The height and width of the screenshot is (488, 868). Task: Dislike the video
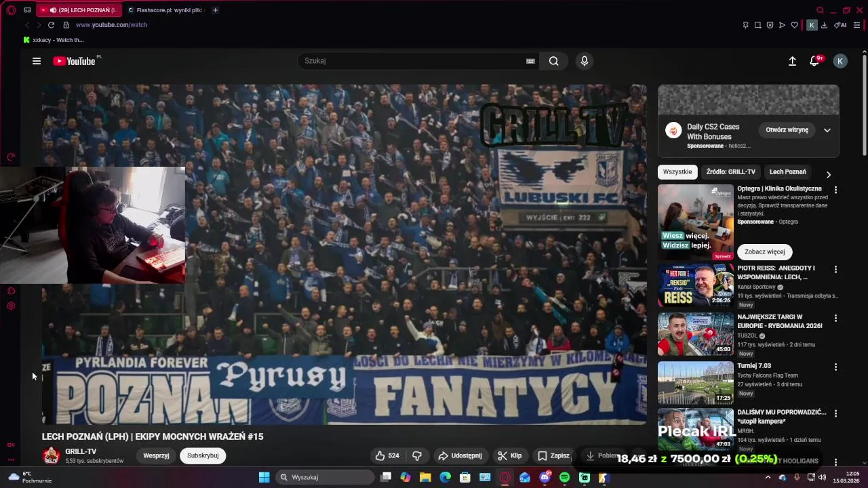(x=417, y=455)
